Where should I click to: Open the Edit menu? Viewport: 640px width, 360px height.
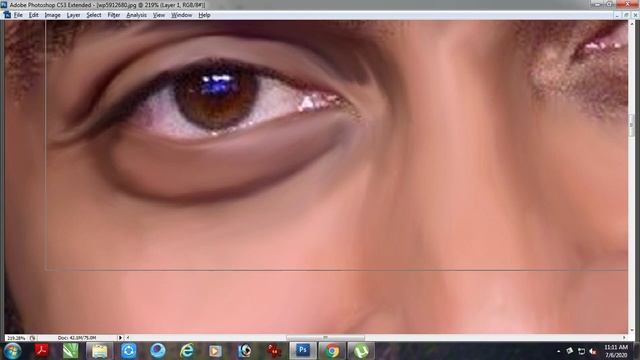33,15
